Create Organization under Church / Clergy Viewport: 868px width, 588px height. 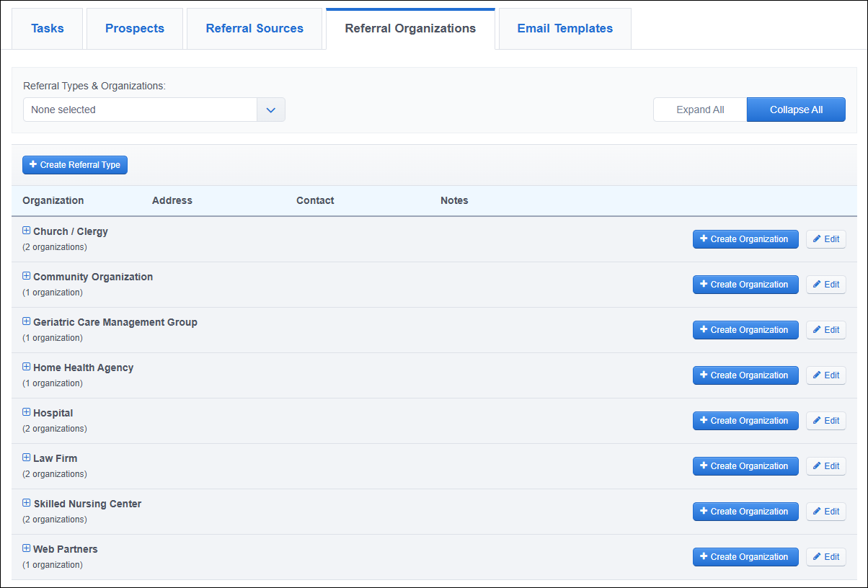coord(745,239)
